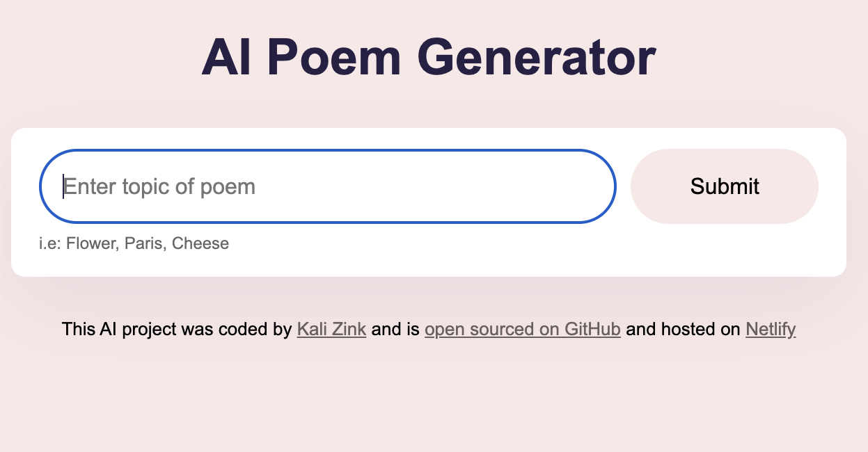Click the AI Poem Generator heading
868x452 pixels.
[429, 57]
